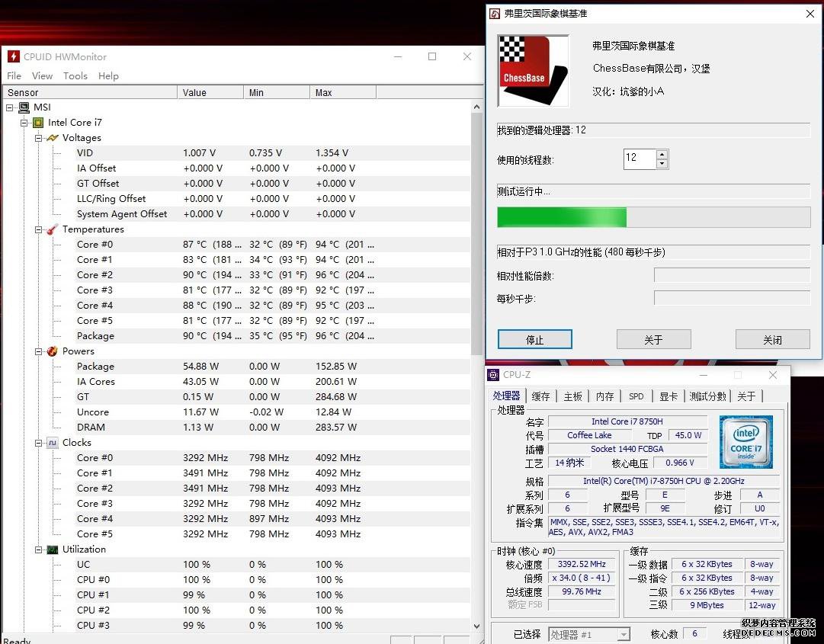Click the CPUID HWMonitor app icon in title bar

[13, 56]
